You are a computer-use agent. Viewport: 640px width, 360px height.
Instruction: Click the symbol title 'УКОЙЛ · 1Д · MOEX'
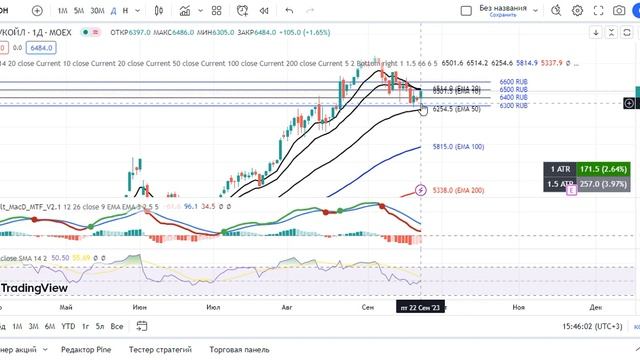(x=36, y=32)
